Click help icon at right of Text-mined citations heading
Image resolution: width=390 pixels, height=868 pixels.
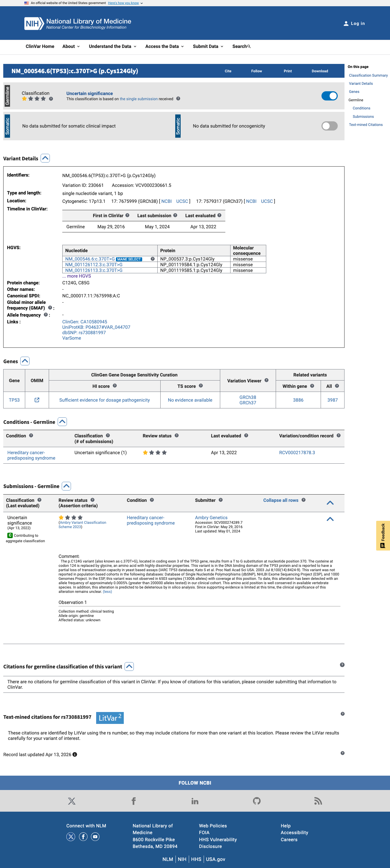pos(343,714)
